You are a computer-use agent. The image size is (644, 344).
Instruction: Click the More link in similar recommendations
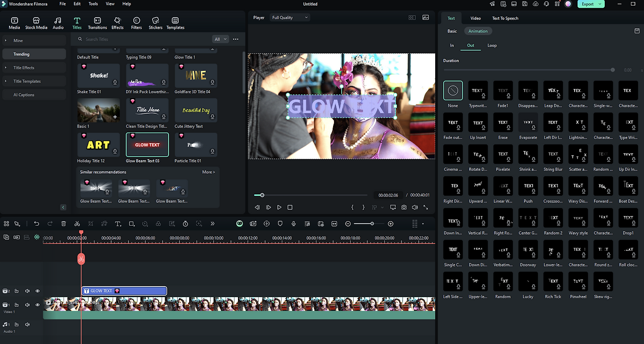point(208,172)
